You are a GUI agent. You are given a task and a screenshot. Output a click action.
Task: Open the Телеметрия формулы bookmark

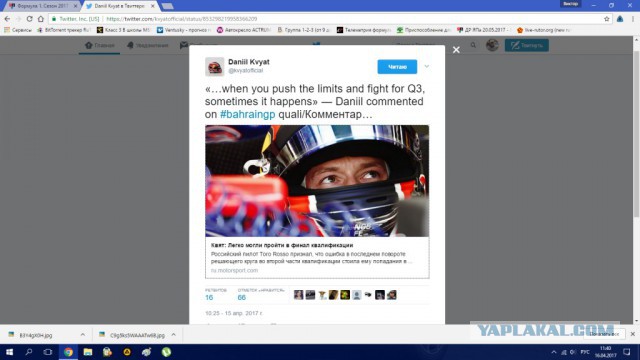click(364, 30)
